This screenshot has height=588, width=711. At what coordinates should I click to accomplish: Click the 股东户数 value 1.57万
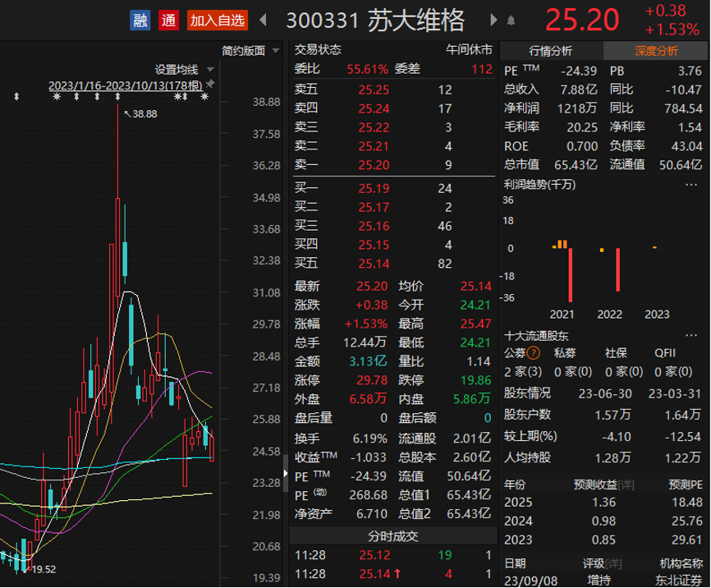tap(612, 415)
